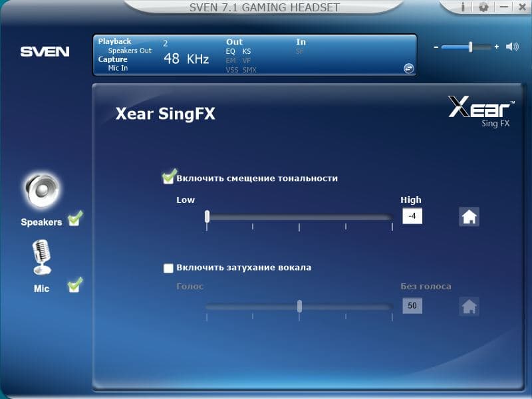Click the VSS indicator in Out section
The height and width of the screenshot is (399, 532).
[231, 70]
